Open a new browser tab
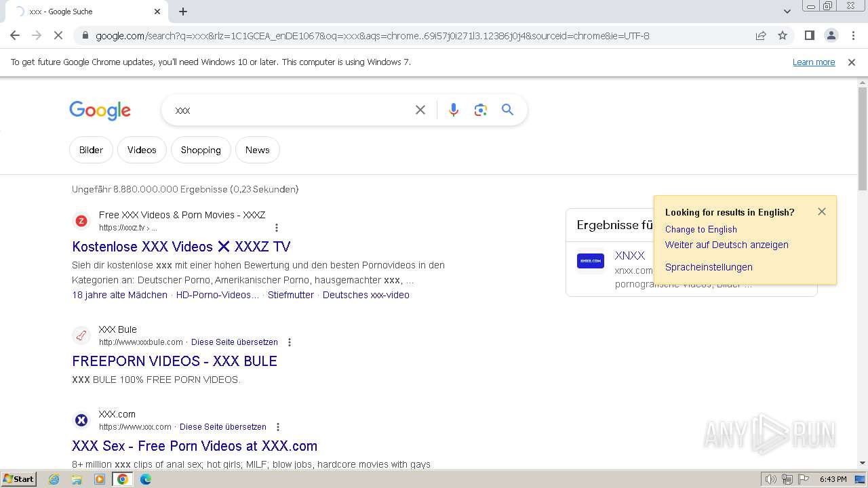This screenshot has height=488, width=868. click(x=183, y=12)
